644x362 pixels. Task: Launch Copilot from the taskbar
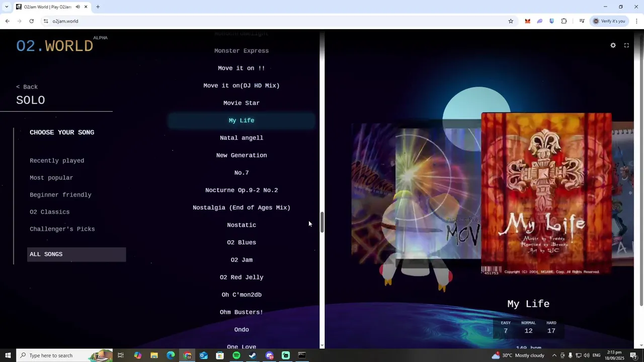137,355
